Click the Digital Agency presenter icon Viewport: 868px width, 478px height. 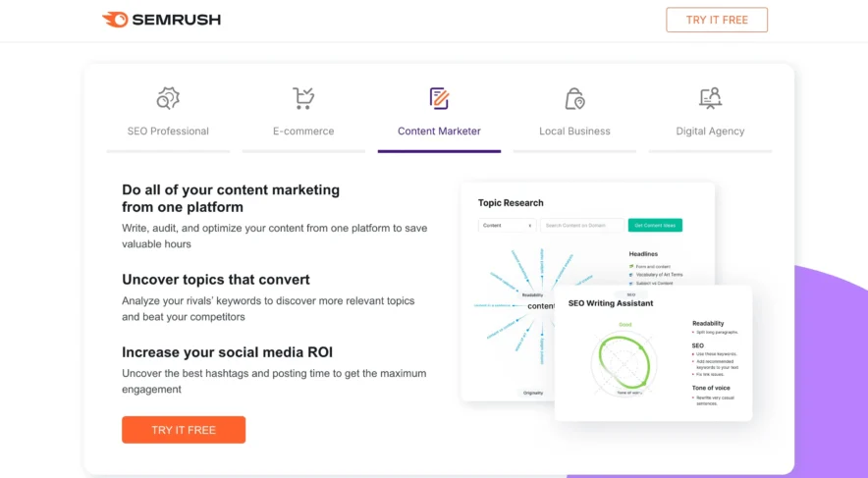710,98
